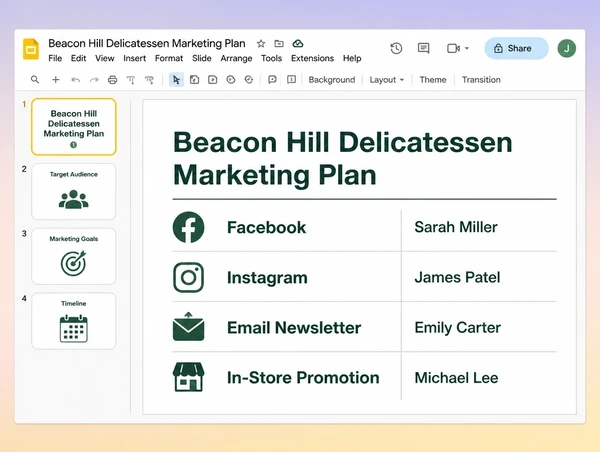This screenshot has height=452, width=600.
Task: Click the name Emily Carter
Action: tap(458, 328)
